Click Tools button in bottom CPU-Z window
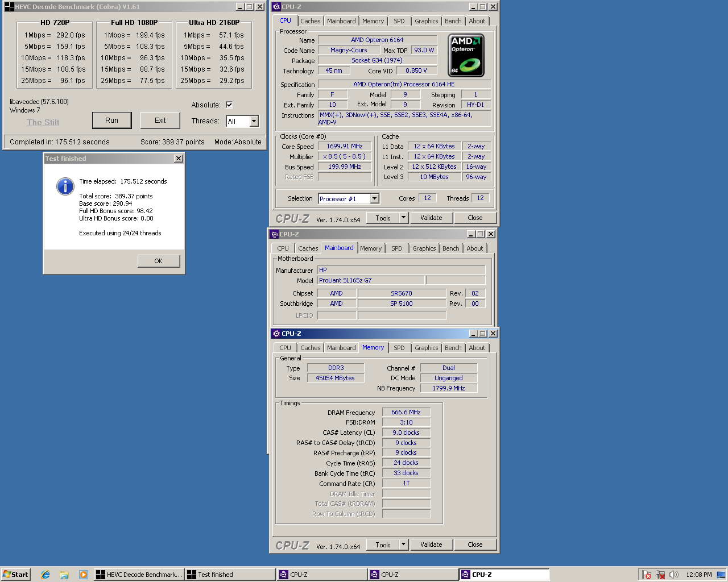 pos(383,544)
